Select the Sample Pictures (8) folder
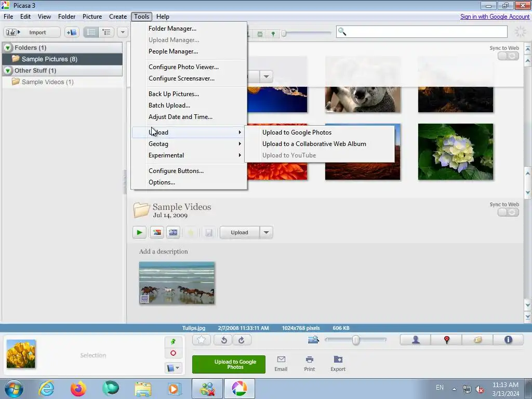 62,59
